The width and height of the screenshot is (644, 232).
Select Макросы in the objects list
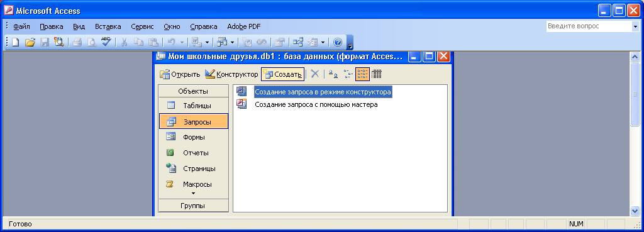[x=193, y=184]
